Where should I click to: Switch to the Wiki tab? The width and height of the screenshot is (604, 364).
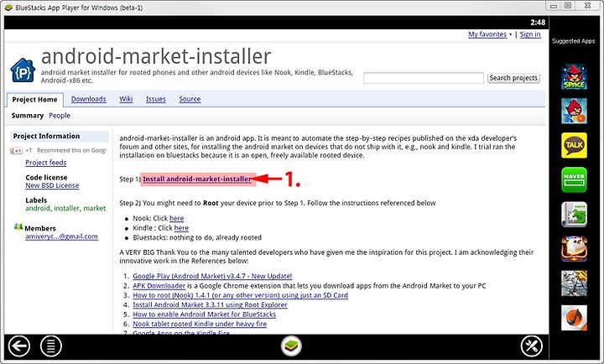pyautogui.click(x=126, y=99)
